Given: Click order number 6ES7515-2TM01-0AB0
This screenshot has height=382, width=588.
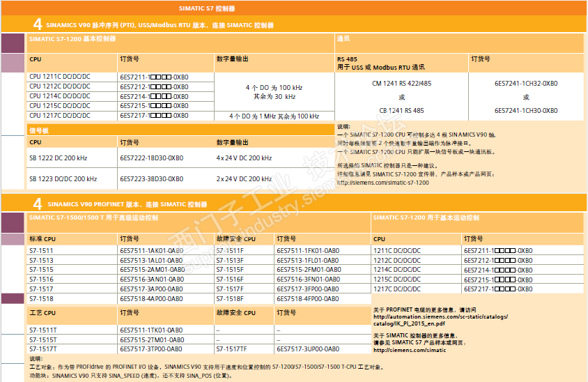Looking at the screenshot, I should (x=152, y=340).
